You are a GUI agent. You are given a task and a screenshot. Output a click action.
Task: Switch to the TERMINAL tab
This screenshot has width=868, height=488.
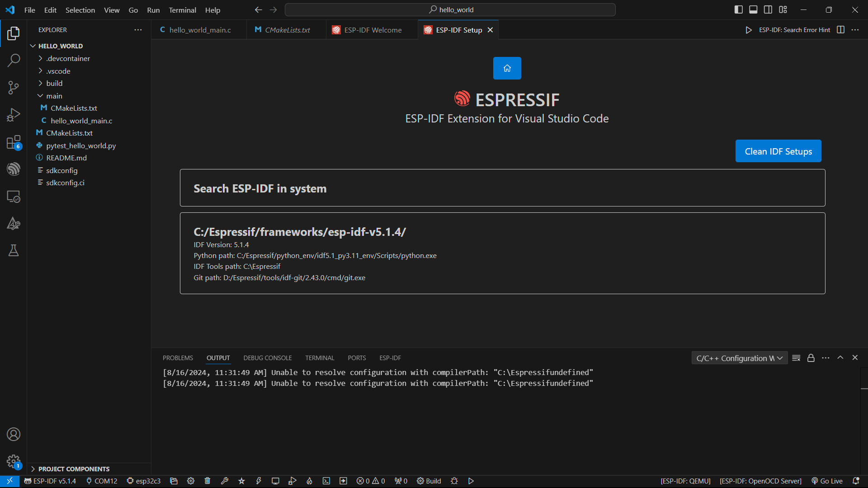tap(320, 357)
